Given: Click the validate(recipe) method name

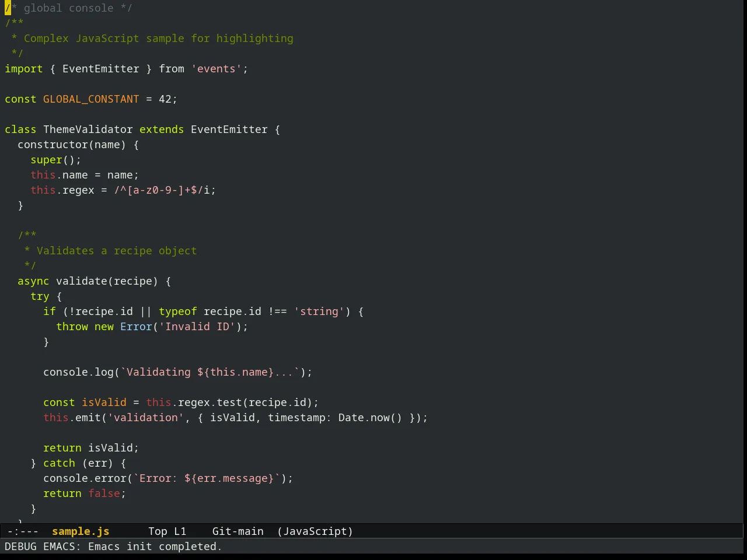Looking at the screenshot, I should click(x=107, y=281).
